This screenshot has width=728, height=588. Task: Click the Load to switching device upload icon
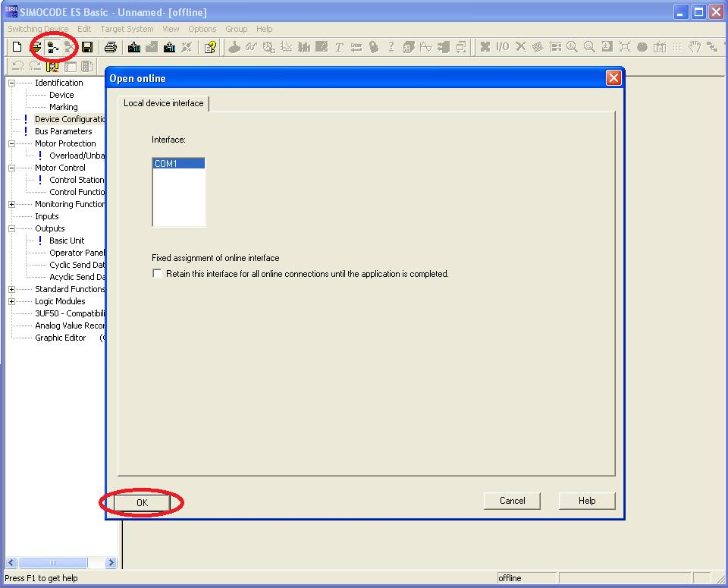point(169,47)
